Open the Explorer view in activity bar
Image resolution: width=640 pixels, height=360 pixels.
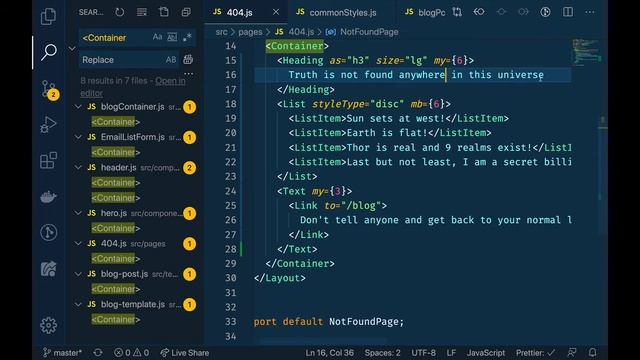[x=48, y=16]
